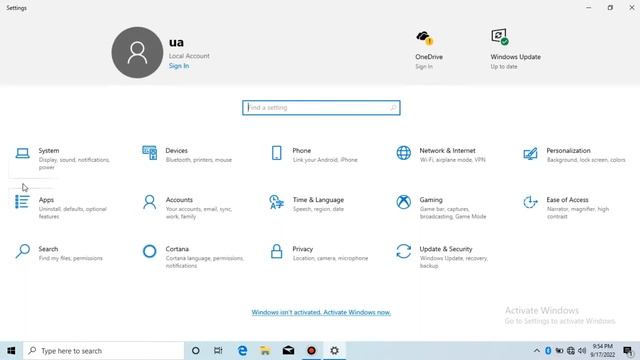The height and width of the screenshot is (360, 640).
Task: Click the Network & Internet title
Action: click(x=447, y=151)
